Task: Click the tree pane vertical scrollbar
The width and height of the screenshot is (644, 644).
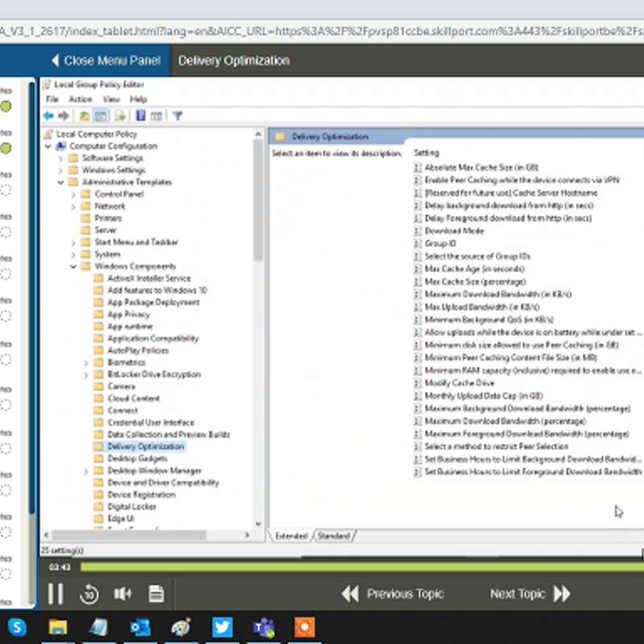Action: (x=258, y=200)
